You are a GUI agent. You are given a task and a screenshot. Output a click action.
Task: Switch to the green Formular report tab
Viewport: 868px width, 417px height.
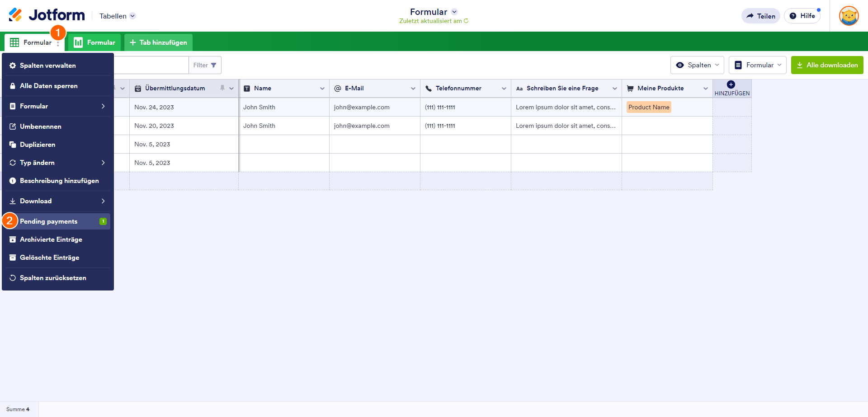(94, 42)
